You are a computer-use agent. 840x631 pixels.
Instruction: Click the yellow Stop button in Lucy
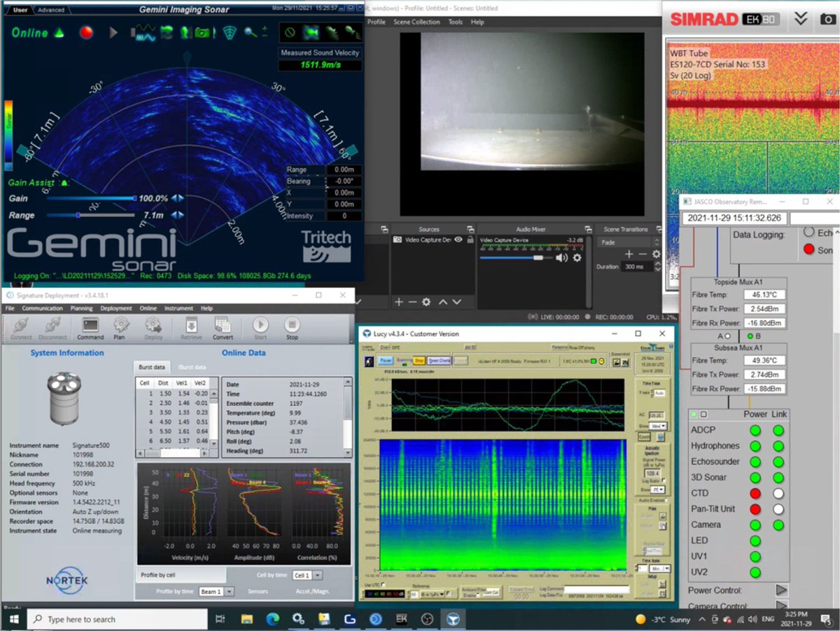point(419,360)
